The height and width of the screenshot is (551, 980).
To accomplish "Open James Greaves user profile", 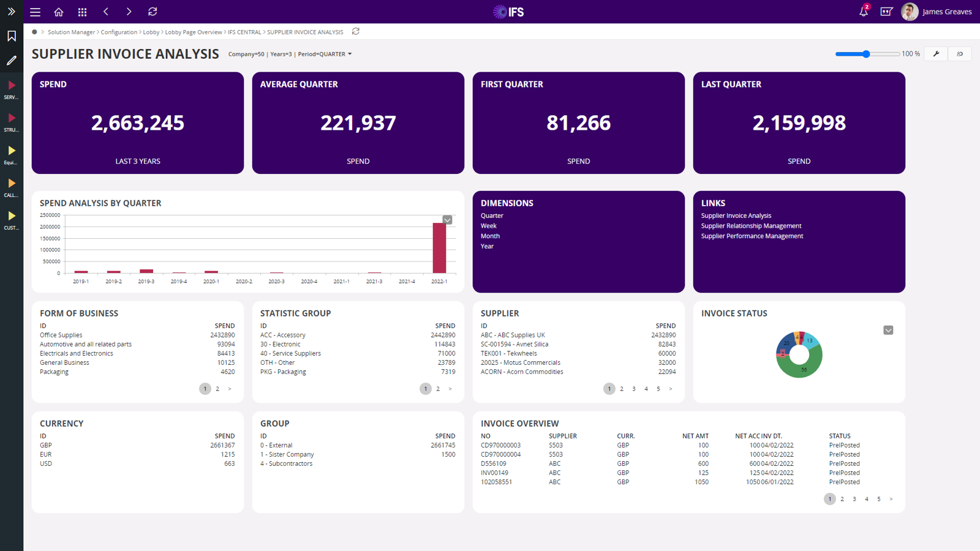I will point(937,12).
